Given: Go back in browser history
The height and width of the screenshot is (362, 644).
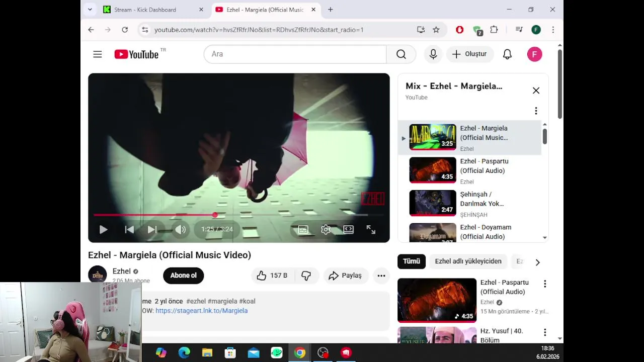Looking at the screenshot, I should point(91,30).
